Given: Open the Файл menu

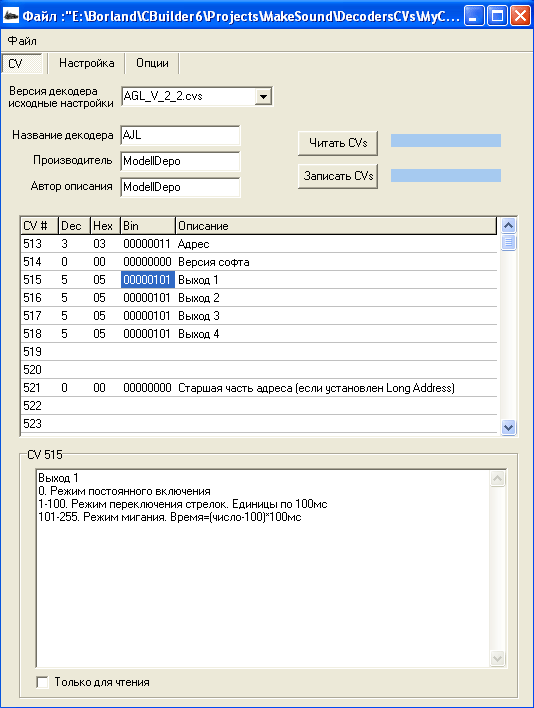Looking at the screenshot, I should coord(22,41).
